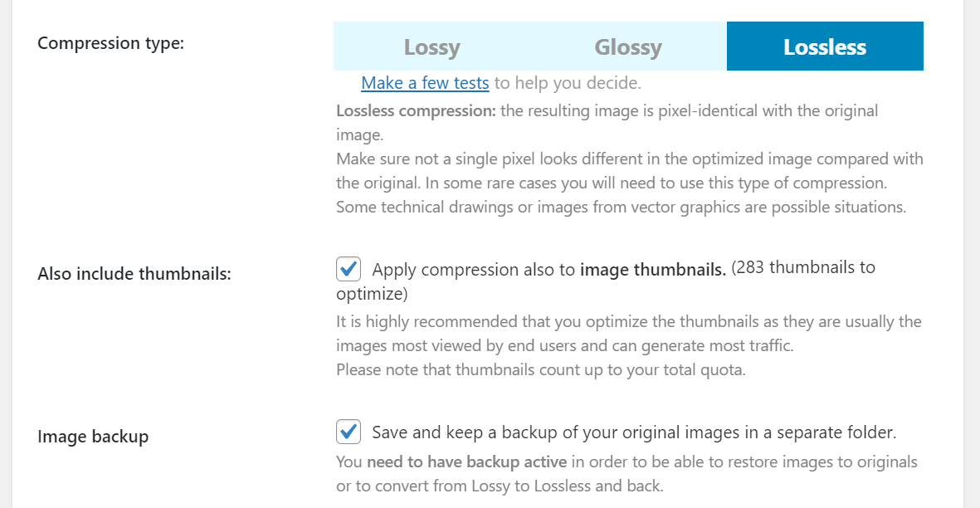Click the bold 'Lossless compression:' heading text
The image size is (980, 508).
tap(416, 110)
